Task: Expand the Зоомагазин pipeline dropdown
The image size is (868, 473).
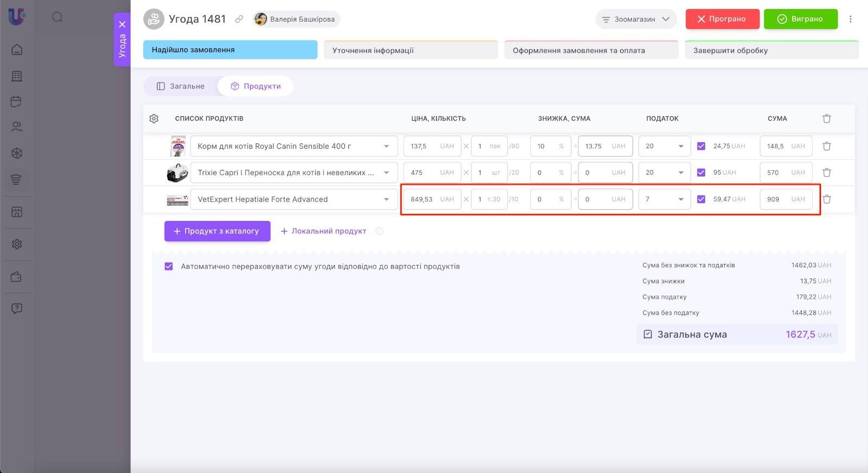Action: [636, 19]
